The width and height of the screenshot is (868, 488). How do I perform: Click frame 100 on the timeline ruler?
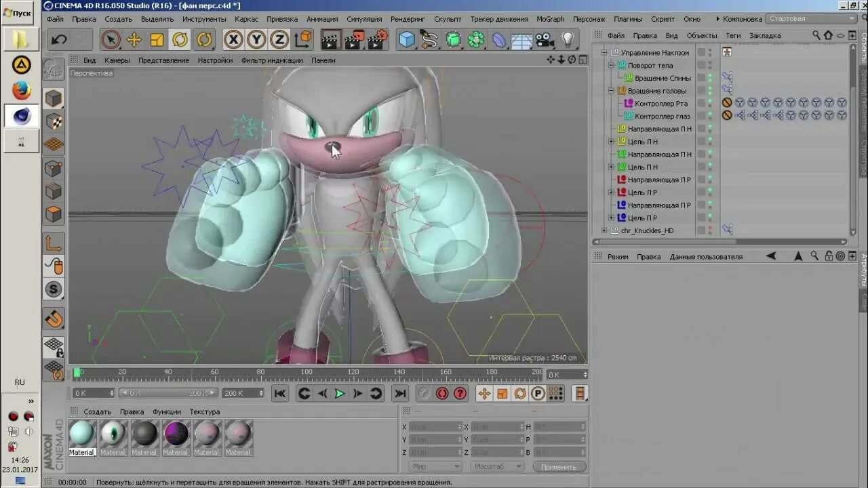(307, 372)
